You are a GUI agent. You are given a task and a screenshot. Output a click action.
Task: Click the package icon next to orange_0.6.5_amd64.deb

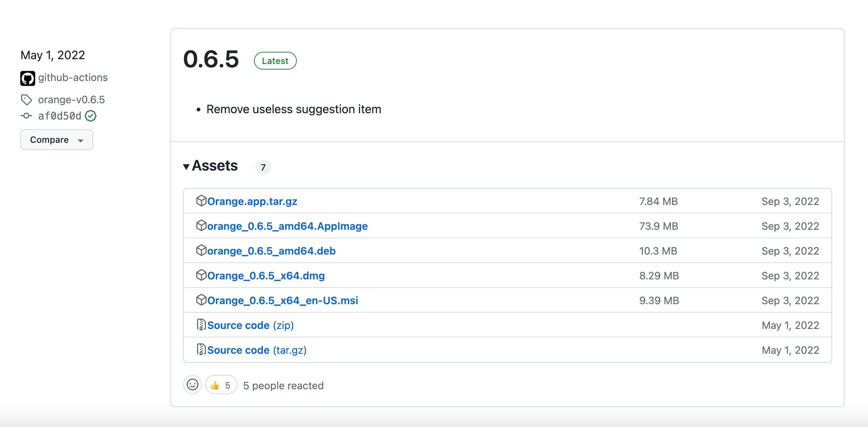click(x=201, y=250)
